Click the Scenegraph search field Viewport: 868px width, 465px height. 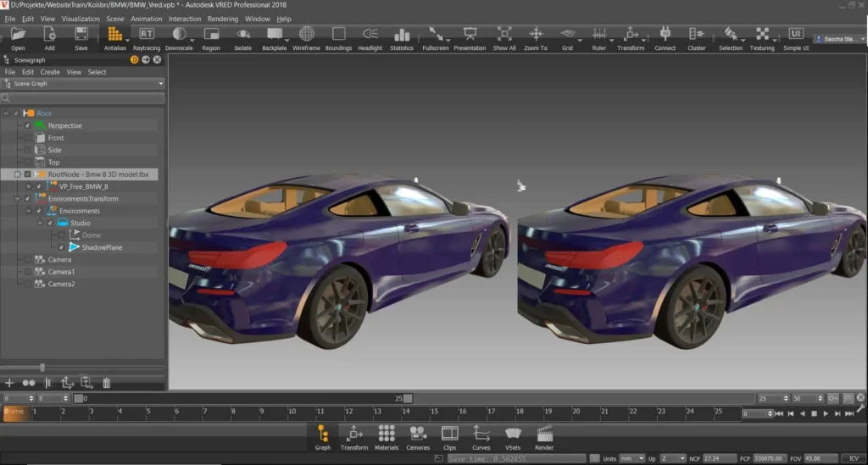tap(84, 98)
